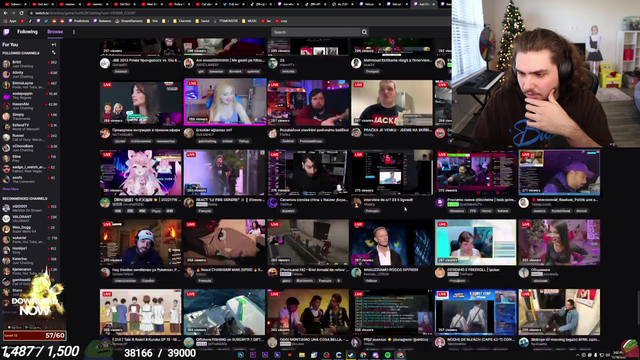Open the Predictions bookmark
The image size is (640, 360).
tap(79, 21)
